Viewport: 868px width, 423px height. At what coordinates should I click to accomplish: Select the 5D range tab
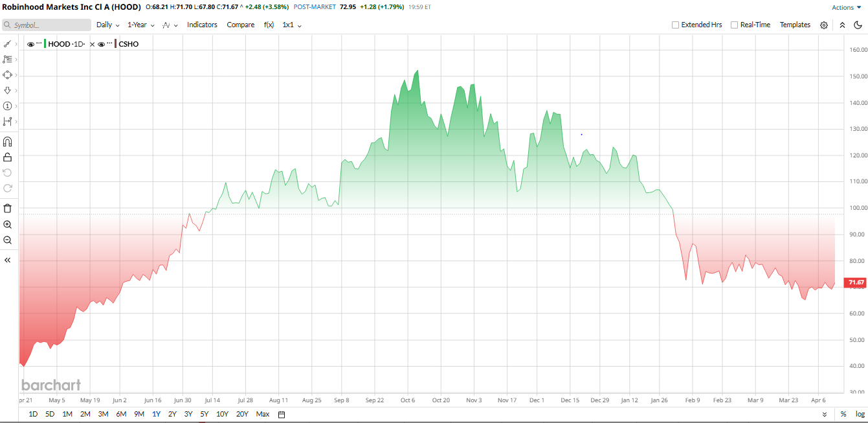[50, 415]
